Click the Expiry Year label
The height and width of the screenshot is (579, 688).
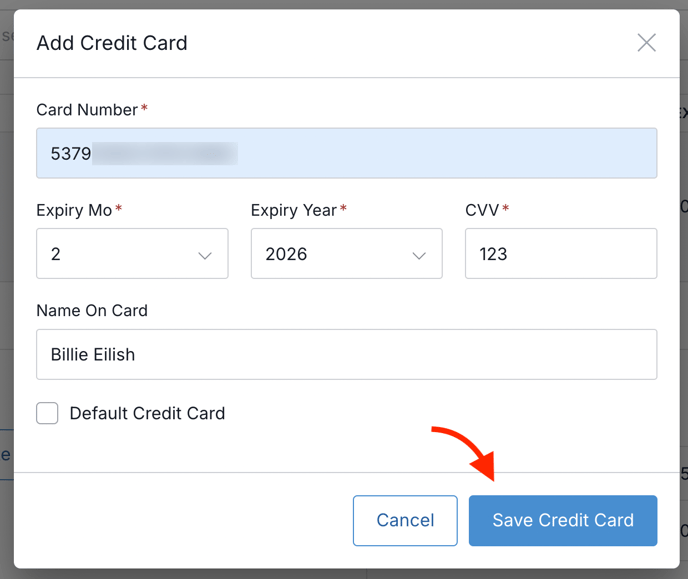pos(294,210)
